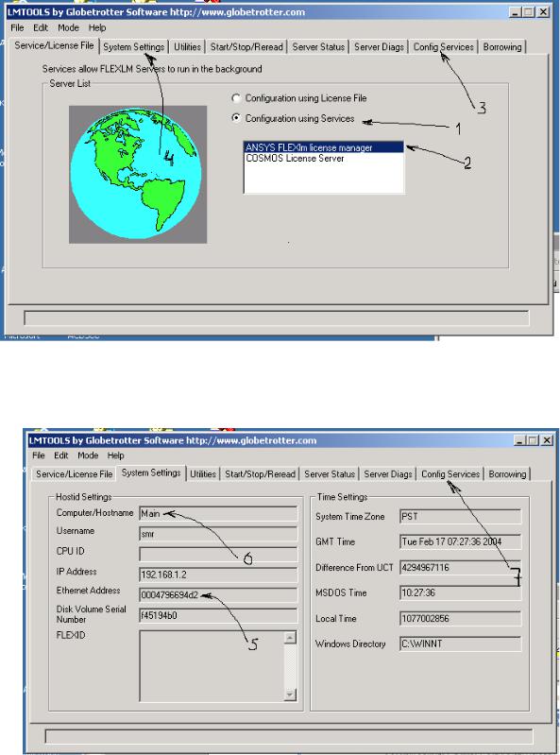Viewport: 560px width, 755px height.
Task: Open File menu in upper LMTOOLS window
Action: coord(17,28)
